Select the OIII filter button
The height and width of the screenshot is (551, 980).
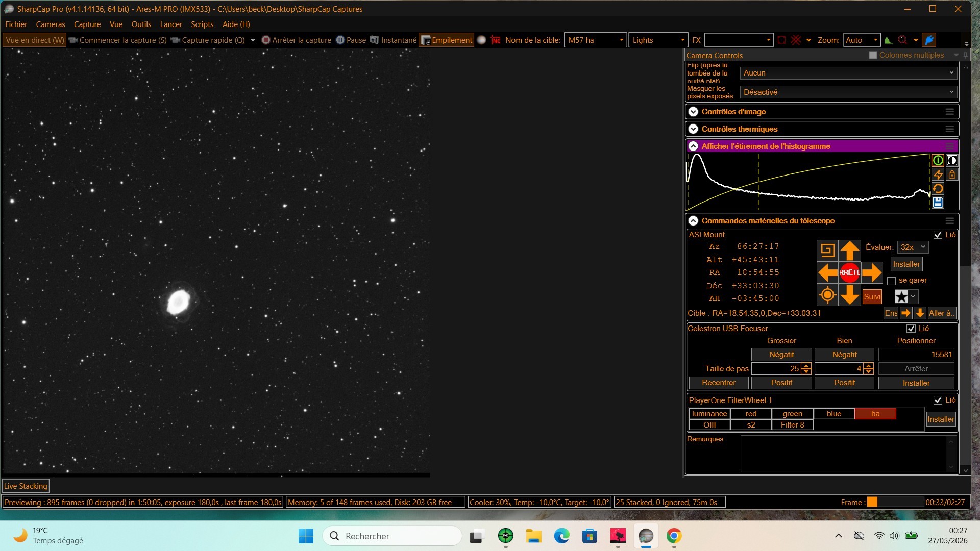click(x=709, y=425)
